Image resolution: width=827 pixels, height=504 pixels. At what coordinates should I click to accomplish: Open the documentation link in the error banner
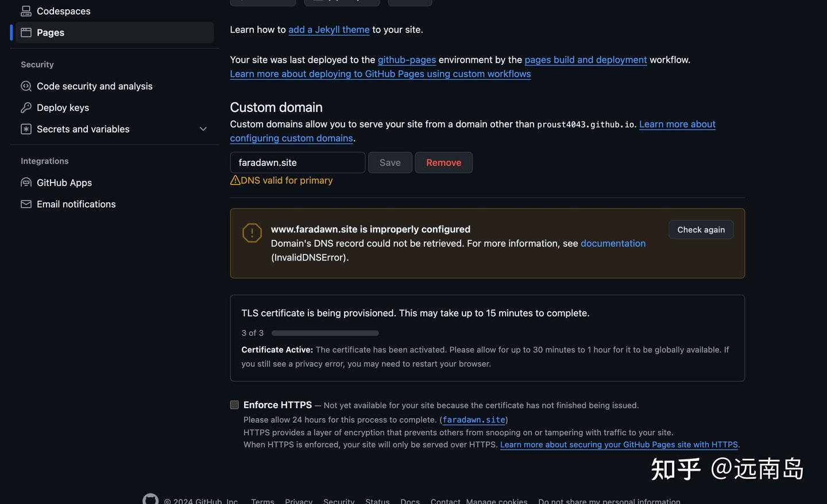coord(613,243)
